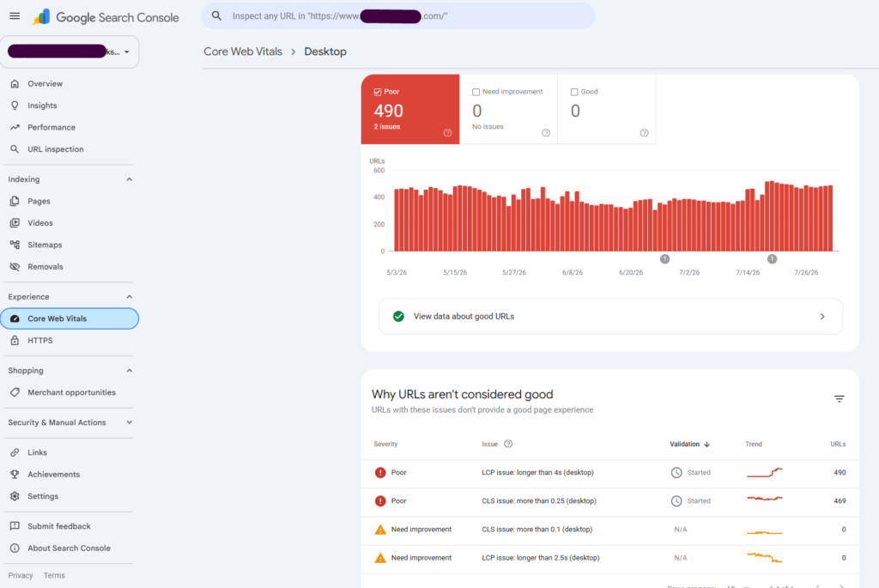Check the Need improvement checkbox
The width and height of the screenshot is (879, 588).
tap(476, 92)
